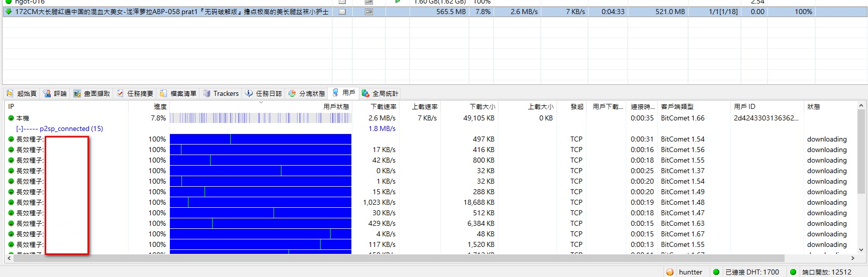This screenshot has width=868, height=277.
Task: Click the horizontal scrollbar right arrow
Action: (852, 258)
